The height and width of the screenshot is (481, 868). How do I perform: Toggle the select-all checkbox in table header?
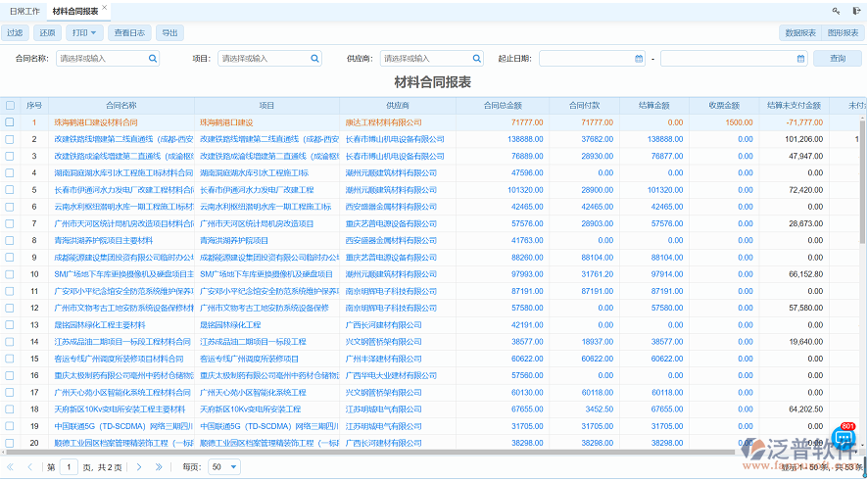tap(10, 105)
